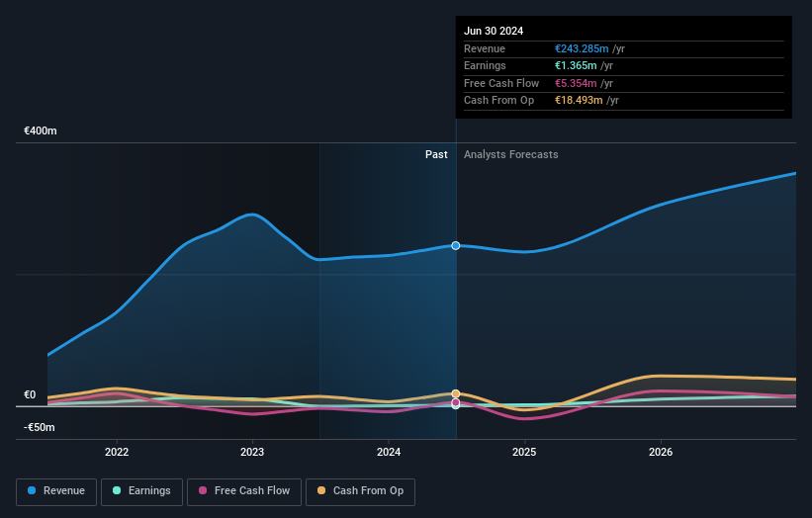
Task: Click Revenue value €243.285m in tooltip
Action: tap(582, 48)
